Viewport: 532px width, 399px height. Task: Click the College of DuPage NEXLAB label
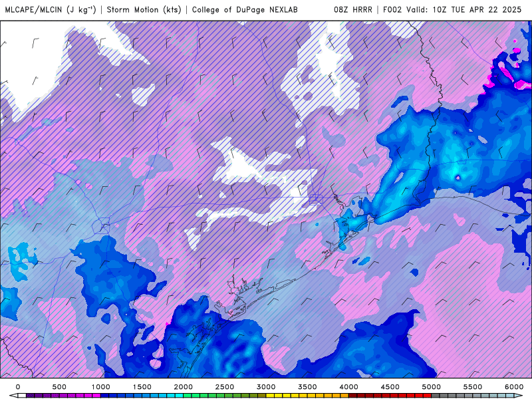[245, 10]
